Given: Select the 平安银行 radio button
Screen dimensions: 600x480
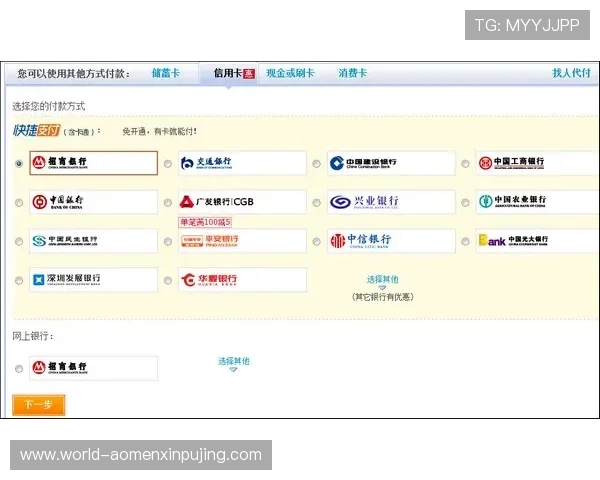Looking at the screenshot, I should click(168, 242).
